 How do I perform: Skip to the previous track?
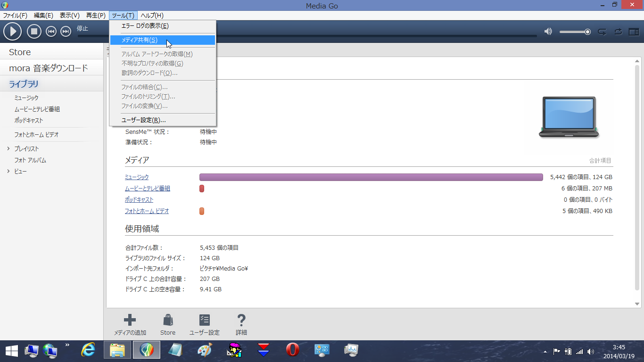pyautogui.click(x=51, y=32)
